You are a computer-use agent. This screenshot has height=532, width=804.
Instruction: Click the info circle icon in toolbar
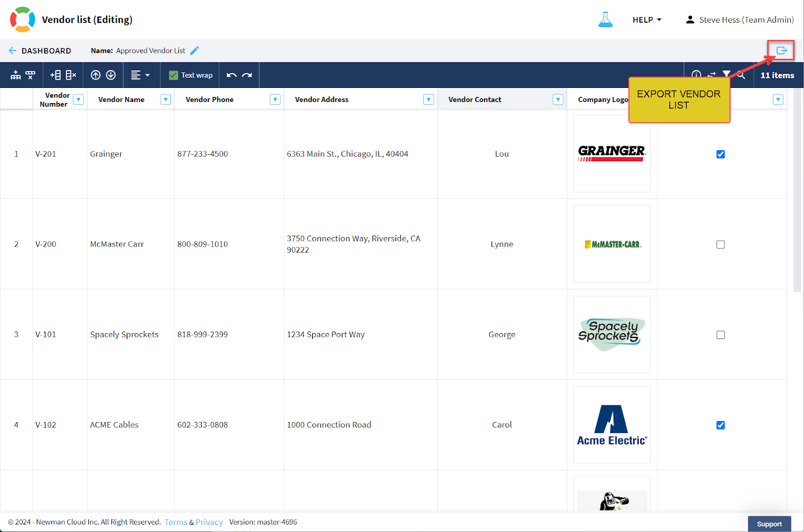(696, 74)
